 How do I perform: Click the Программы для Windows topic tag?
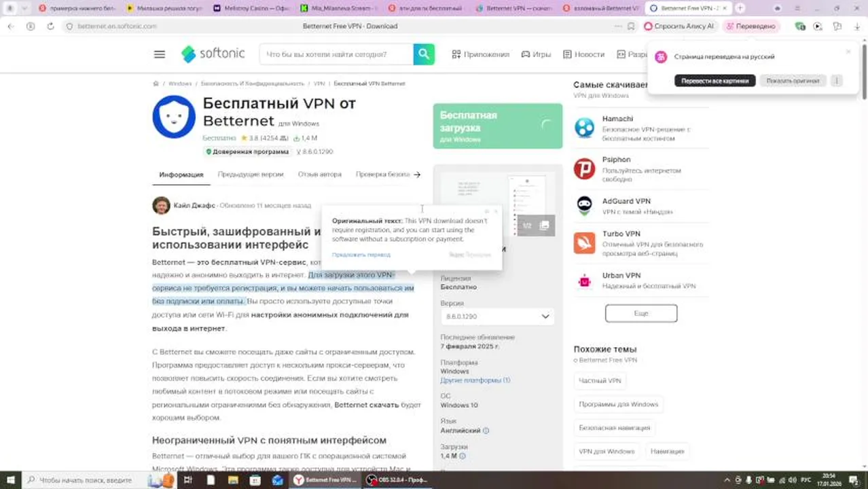[618, 404]
